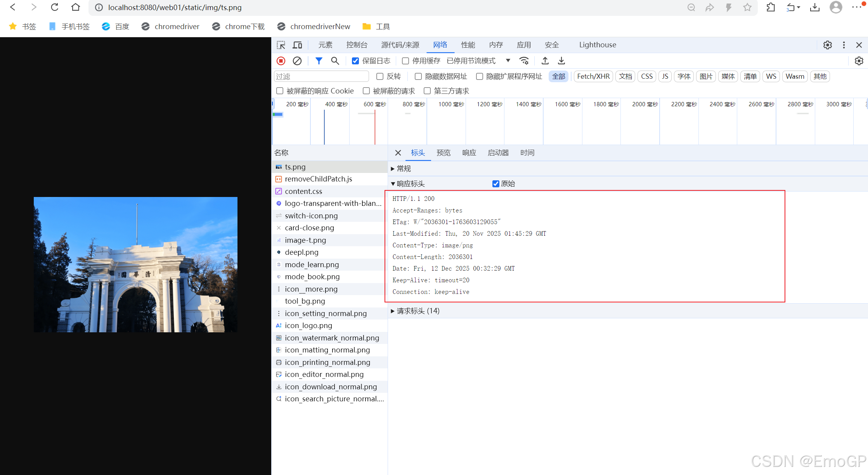Click the import HAR upload icon

[545, 61]
